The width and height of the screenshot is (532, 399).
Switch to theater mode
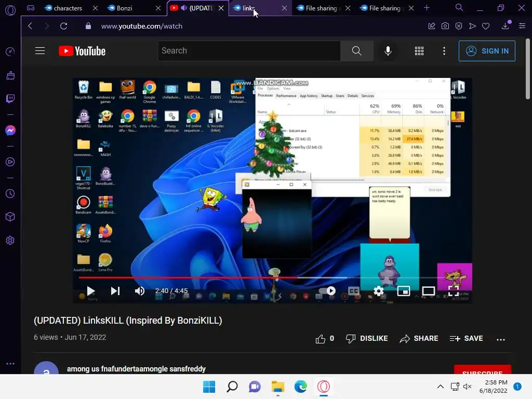(x=429, y=291)
